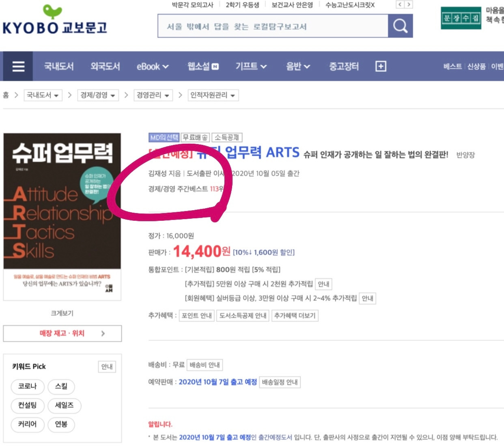Click the plus box icon in navigation
This screenshot has height=446, width=504.
(381, 66)
